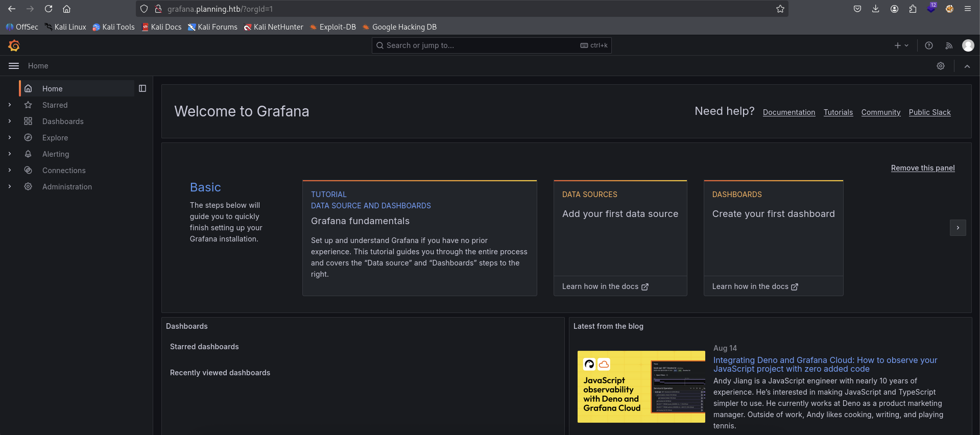Click the browser home icon
Image resolution: width=980 pixels, height=435 pixels.
66,9
